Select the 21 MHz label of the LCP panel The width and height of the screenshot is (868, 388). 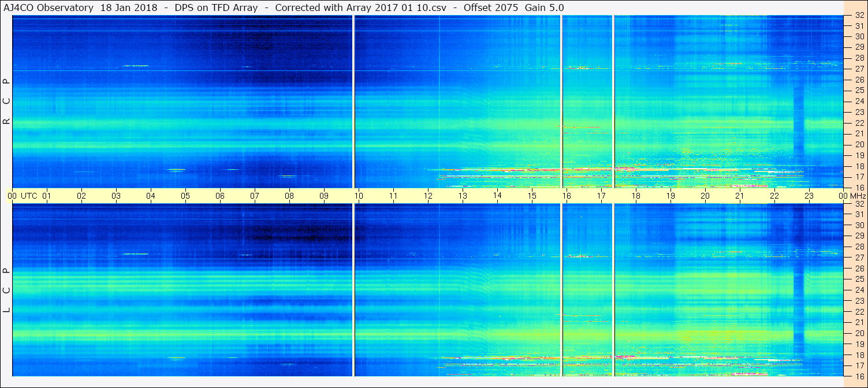pos(859,322)
